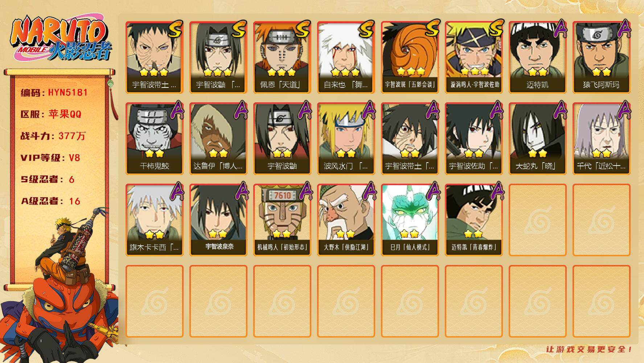
Task: Select the 干柿鬼鲛 character card
Action: pyautogui.click(x=154, y=139)
